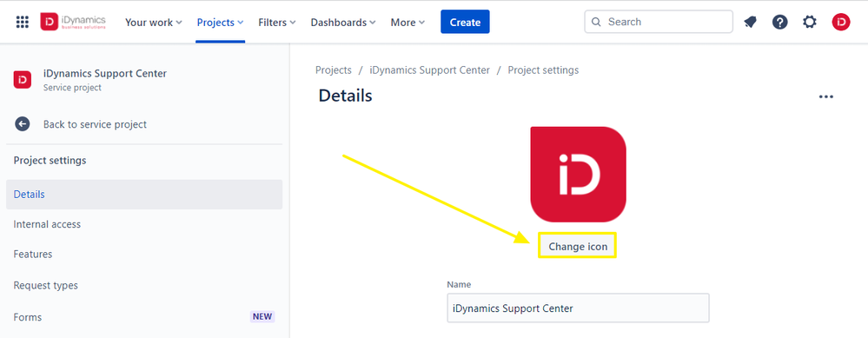Expand the Your work dropdown
The image size is (868, 338).
[x=153, y=22]
